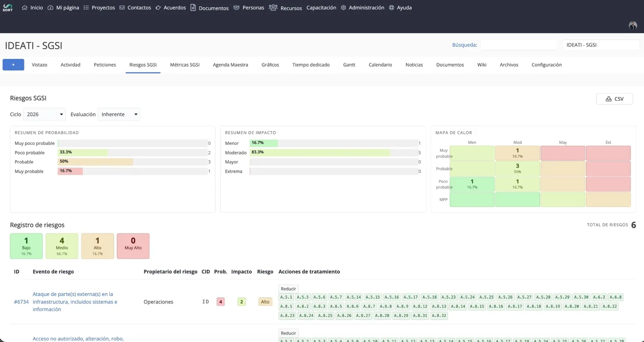Select the Riesgos SGSI tab
644x342 pixels.
(x=143, y=65)
